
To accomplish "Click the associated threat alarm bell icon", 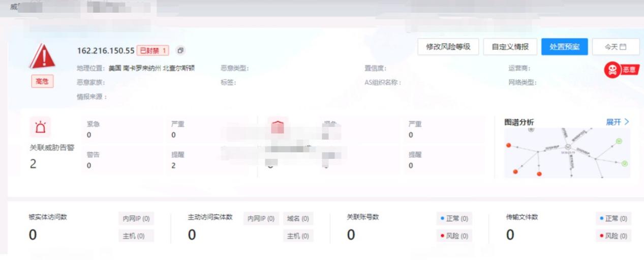I will (40, 127).
